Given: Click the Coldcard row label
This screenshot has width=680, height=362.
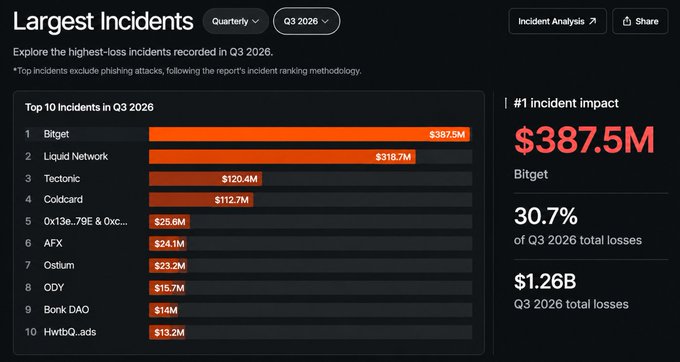Looking at the screenshot, I should click(x=63, y=200).
